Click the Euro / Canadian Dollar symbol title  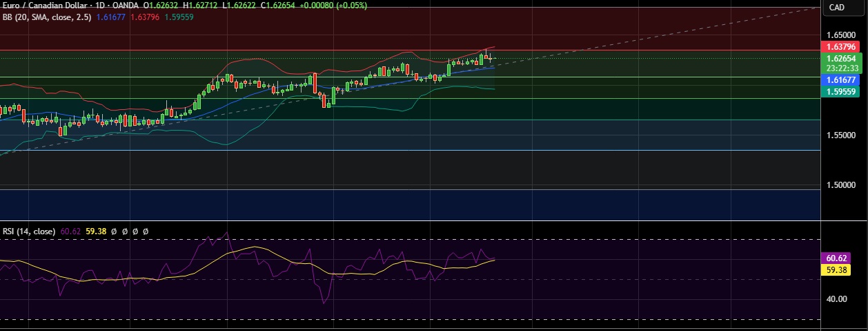pos(46,6)
